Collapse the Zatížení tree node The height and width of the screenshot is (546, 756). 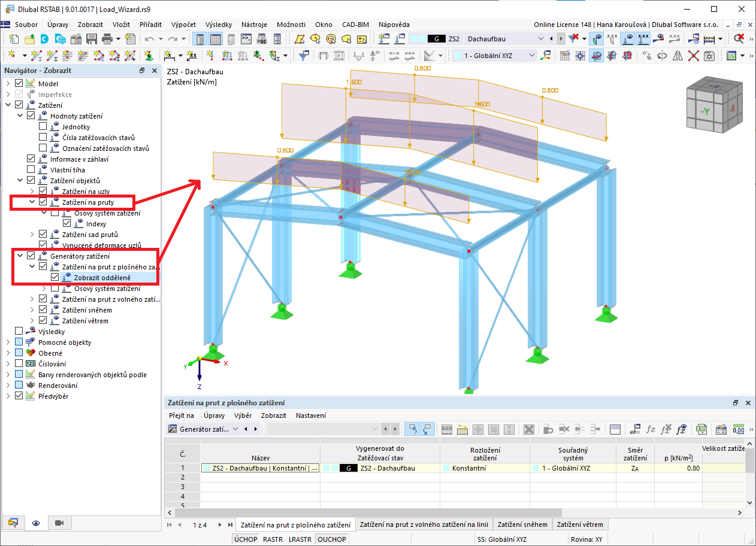(x=8, y=105)
